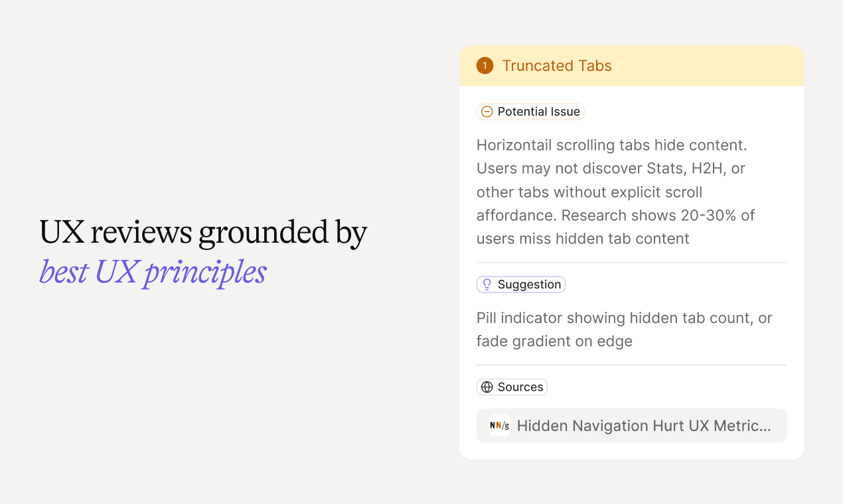
Task: Click the best UX principles italic text
Action: [x=152, y=272]
